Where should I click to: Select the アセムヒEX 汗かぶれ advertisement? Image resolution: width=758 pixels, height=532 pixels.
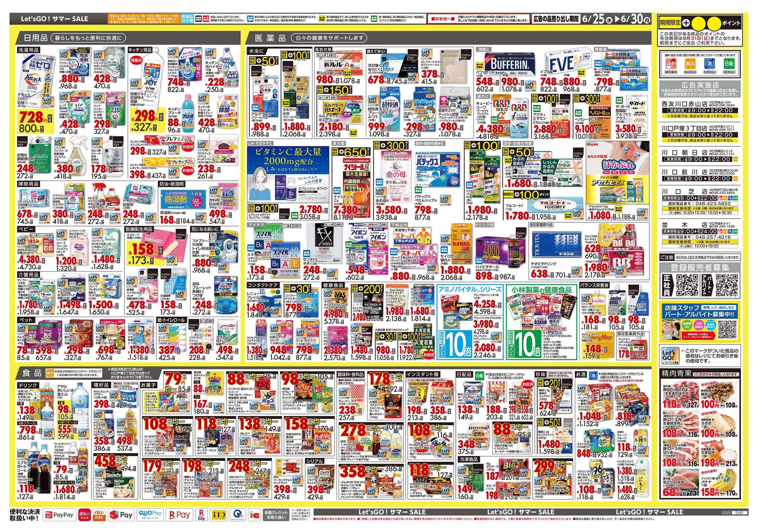tap(617, 173)
